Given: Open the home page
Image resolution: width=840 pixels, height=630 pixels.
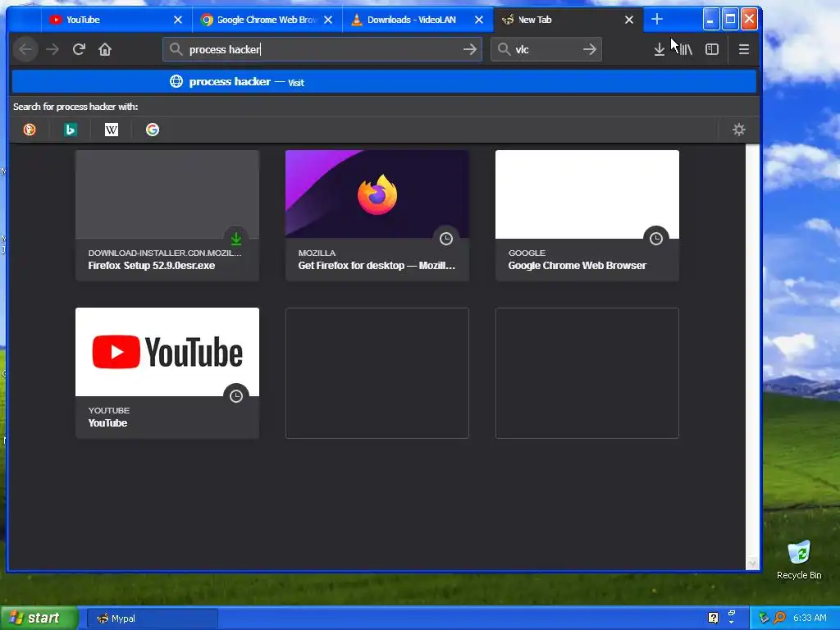Looking at the screenshot, I should click(x=105, y=49).
